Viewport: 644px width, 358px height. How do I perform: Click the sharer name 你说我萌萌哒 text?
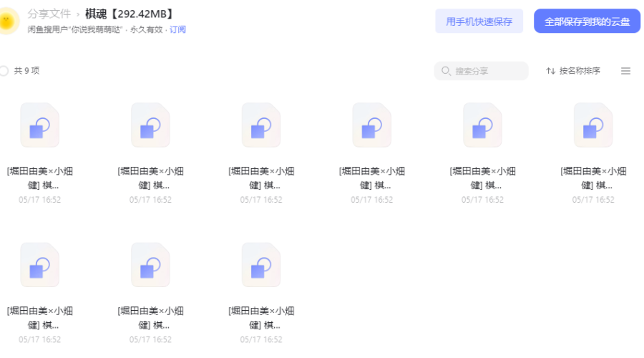tap(97, 29)
